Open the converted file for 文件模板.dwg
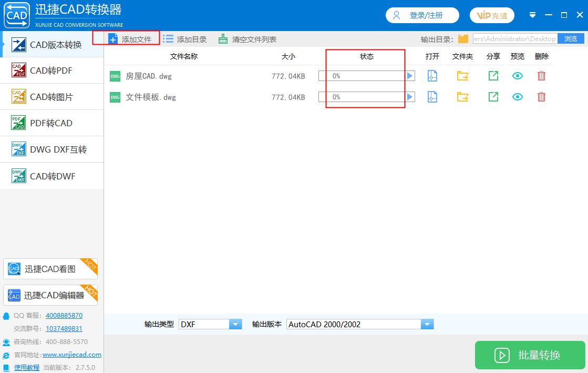This screenshot has width=588, height=373. pyautogui.click(x=432, y=97)
